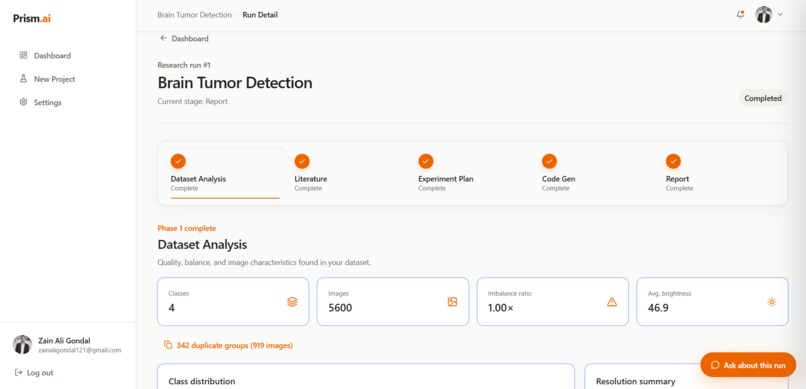The height and width of the screenshot is (389, 806).
Task: Click the Phase 1 complete label
Action: click(187, 228)
